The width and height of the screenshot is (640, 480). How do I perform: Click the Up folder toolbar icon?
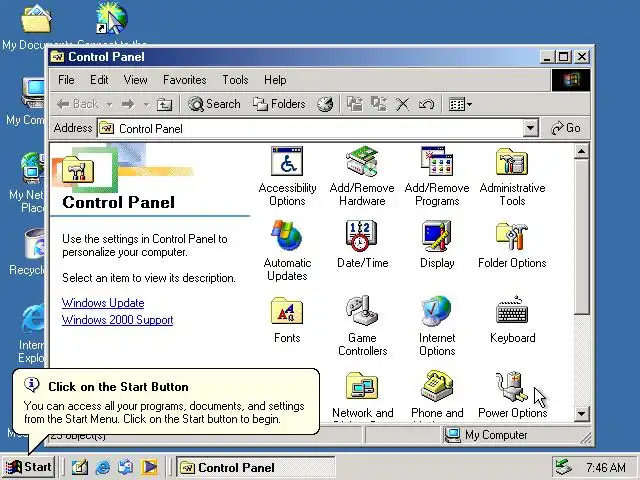click(x=164, y=104)
